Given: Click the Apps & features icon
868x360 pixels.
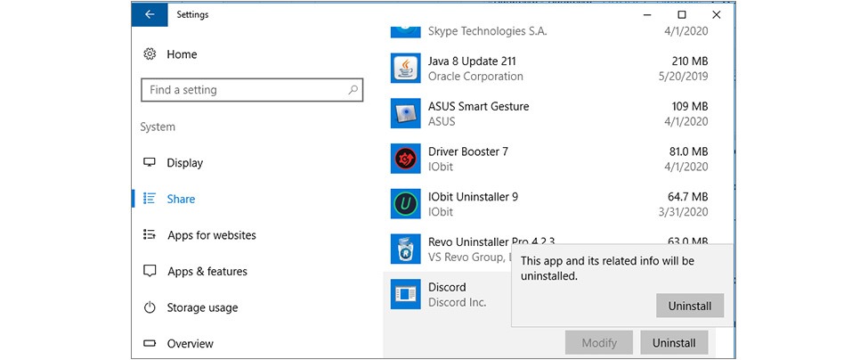Looking at the screenshot, I should [x=150, y=272].
